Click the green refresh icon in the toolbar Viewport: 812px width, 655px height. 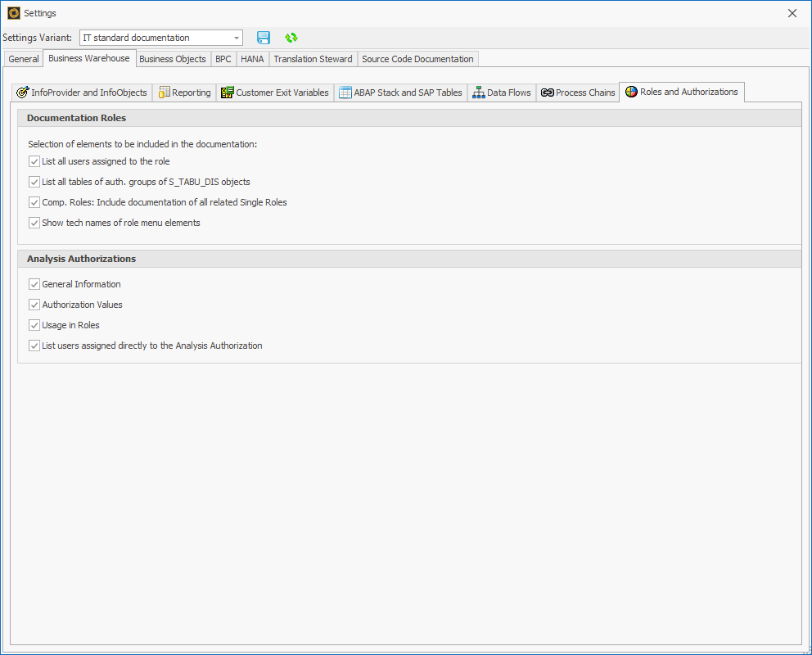291,38
